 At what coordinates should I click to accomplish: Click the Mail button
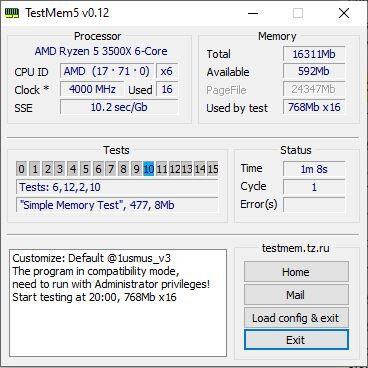coord(296,295)
